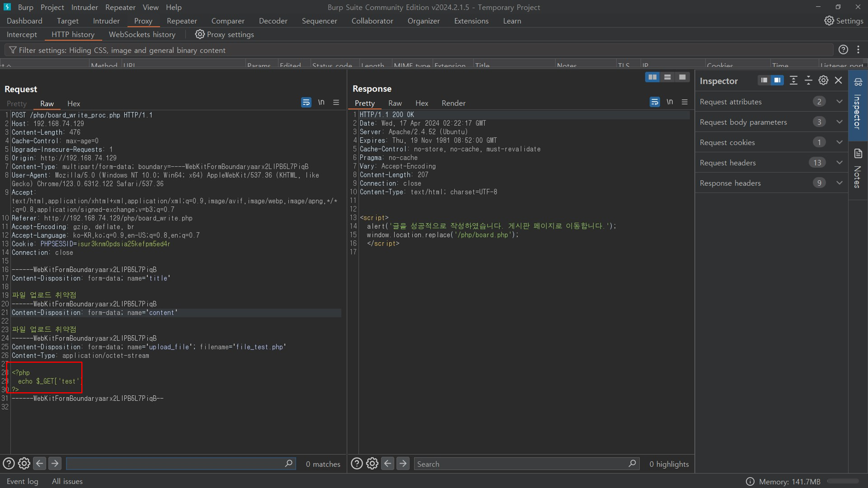The width and height of the screenshot is (868, 488).
Task: Open the Notes side tab
Action: click(858, 168)
